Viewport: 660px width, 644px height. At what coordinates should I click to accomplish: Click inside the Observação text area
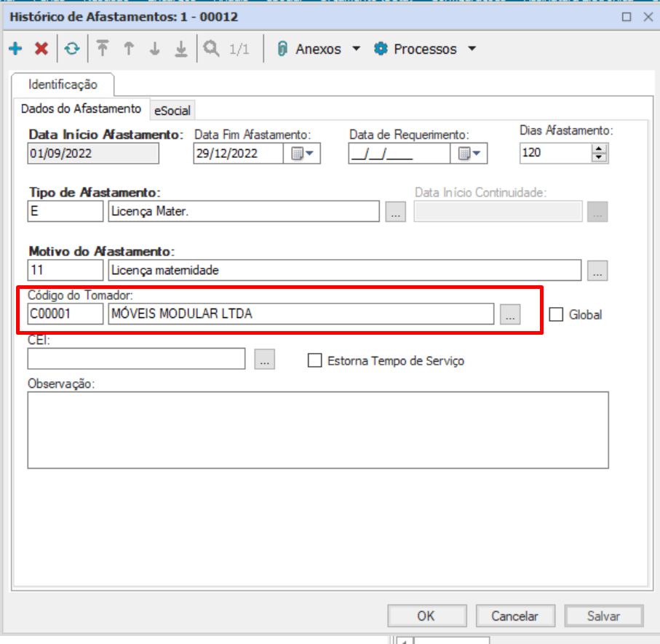coord(318,430)
